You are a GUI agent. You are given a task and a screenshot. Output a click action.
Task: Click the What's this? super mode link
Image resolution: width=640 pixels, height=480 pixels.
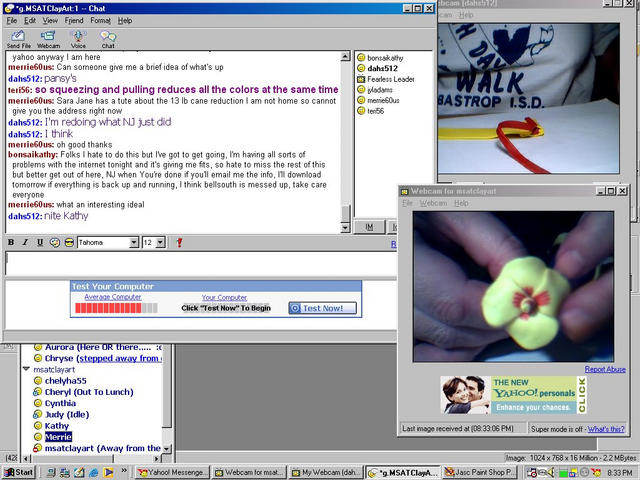pyautogui.click(x=606, y=429)
